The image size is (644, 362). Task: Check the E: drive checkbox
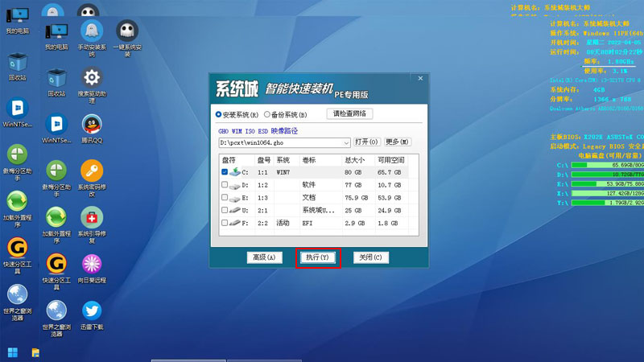225,197
